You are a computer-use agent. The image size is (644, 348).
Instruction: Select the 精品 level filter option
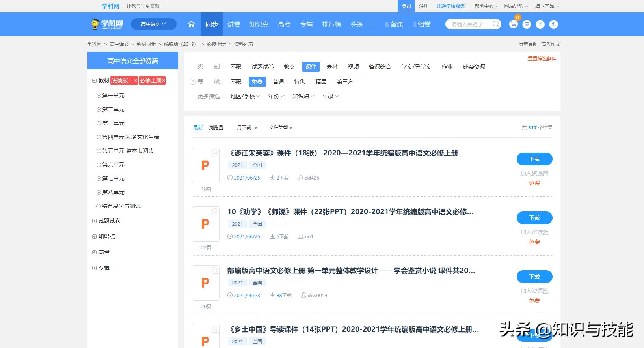[x=321, y=82]
